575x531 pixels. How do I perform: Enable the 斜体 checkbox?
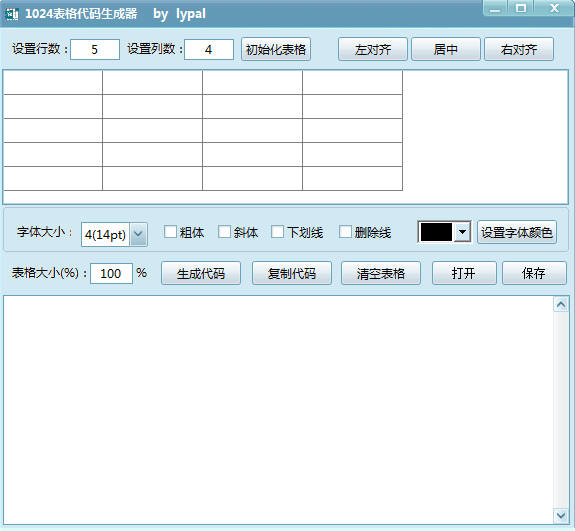224,232
